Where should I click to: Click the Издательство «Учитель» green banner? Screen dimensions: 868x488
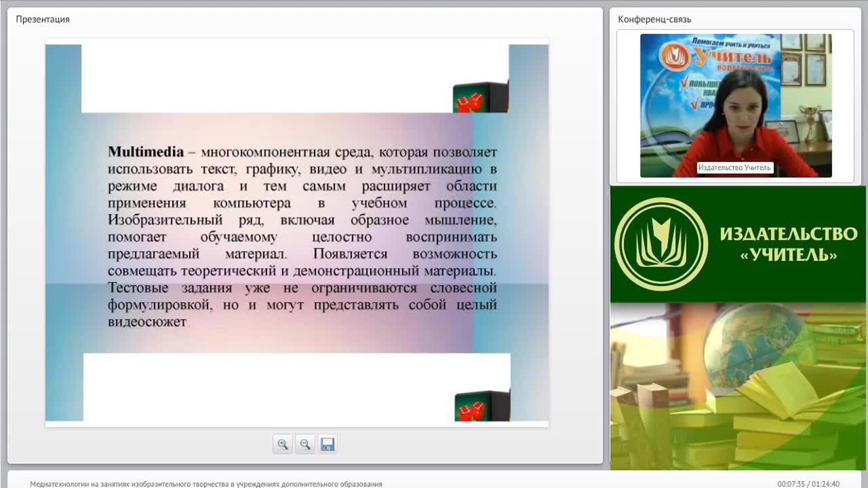[x=738, y=245]
